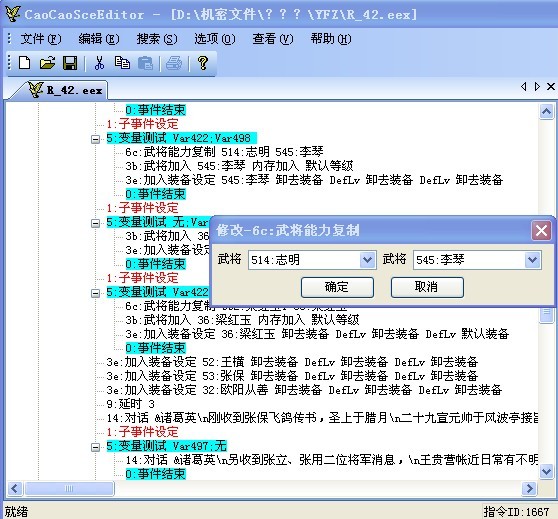Image resolution: width=558 pixels, height=519 pixels.
Task: Open Help with the question mark icon
Action: pos(203,63)
